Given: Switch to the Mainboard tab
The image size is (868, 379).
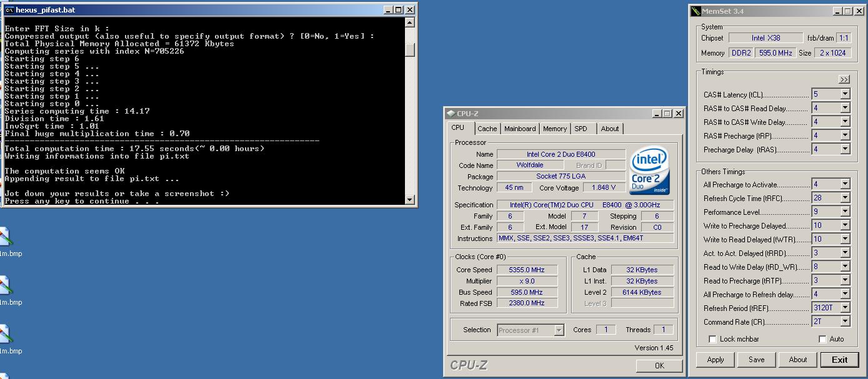Looking at the screenshot, I should tap(520, 129).
